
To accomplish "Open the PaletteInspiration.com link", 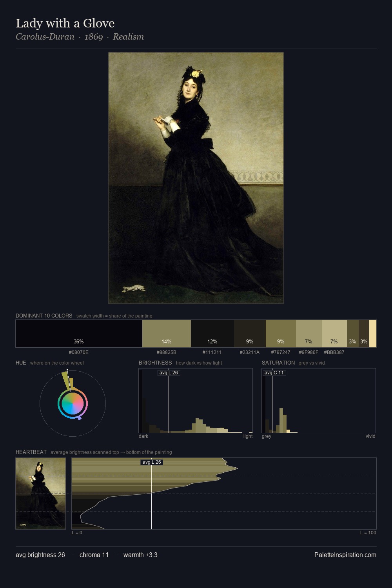I will (x=345, y=555).
